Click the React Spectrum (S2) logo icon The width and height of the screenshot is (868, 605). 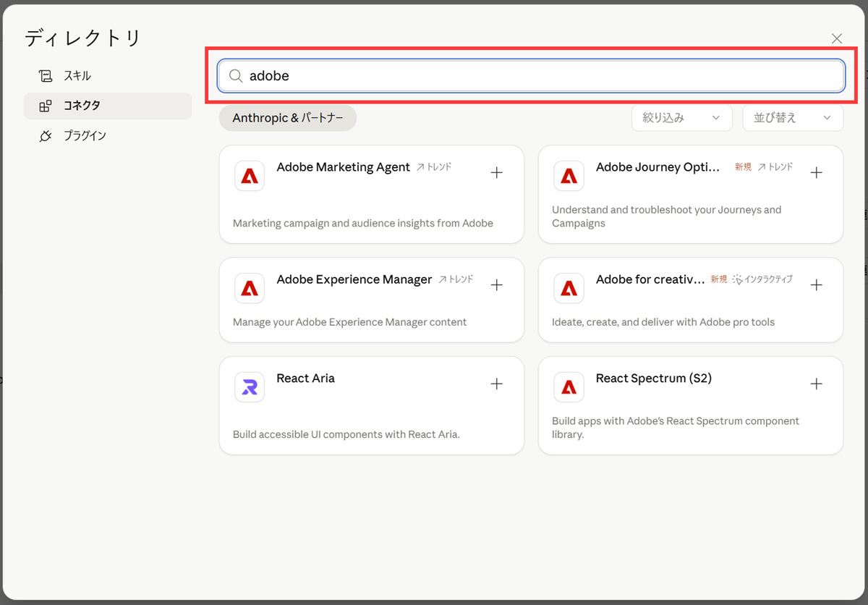[x=569, y=387]
